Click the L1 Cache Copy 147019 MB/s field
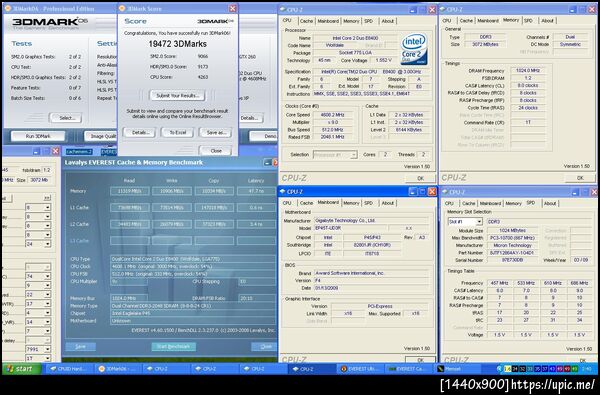Screen dimensions: 600x395 coord(214,207)
